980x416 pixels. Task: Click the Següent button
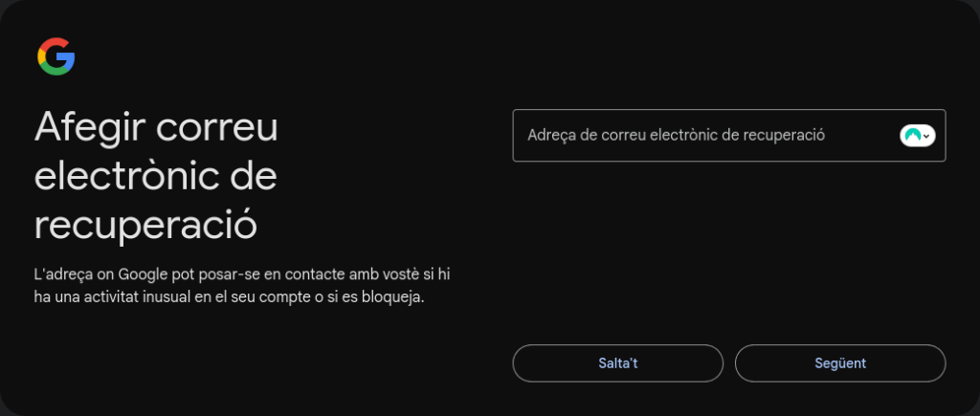(839, 363)
